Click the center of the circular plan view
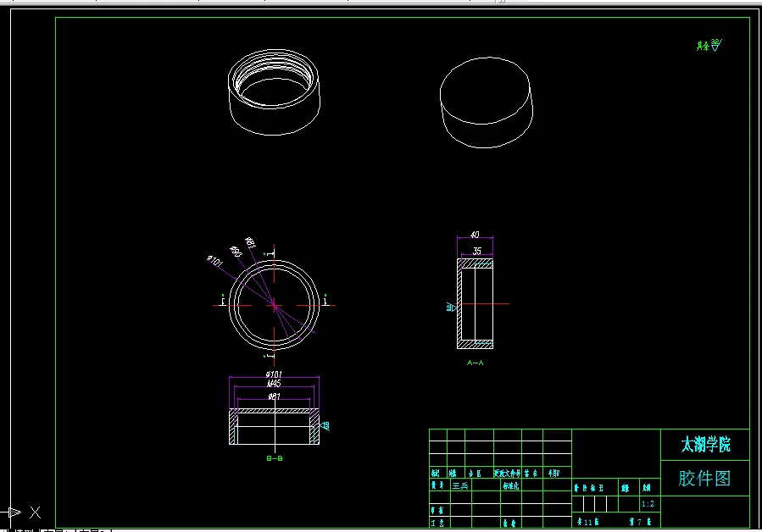Screen dimensions: 762x532 coord(274,305)
